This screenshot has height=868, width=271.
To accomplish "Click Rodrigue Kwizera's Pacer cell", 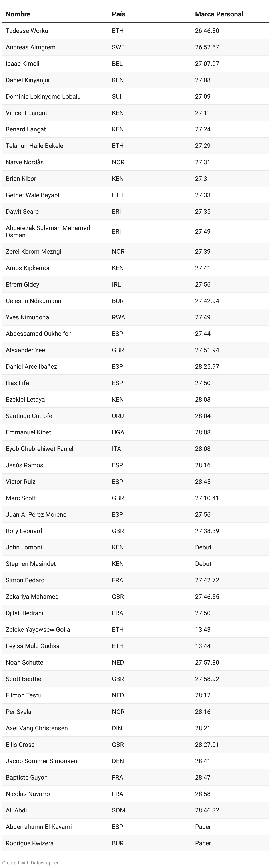I will click(x=203, y=843).
